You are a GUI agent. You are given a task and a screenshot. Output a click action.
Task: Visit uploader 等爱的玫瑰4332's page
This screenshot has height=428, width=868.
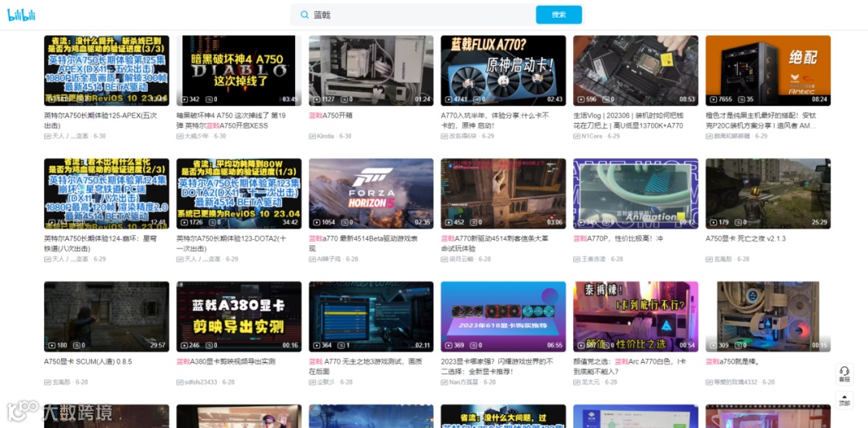click(735, 382)
